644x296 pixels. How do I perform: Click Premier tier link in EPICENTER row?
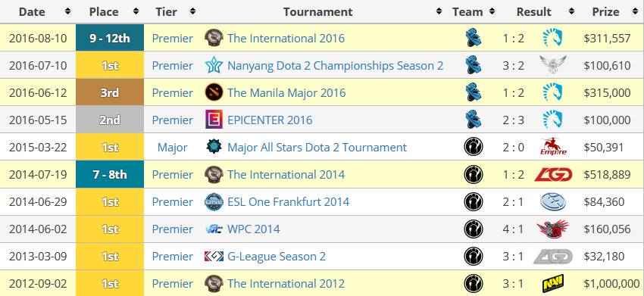[173, 120]
